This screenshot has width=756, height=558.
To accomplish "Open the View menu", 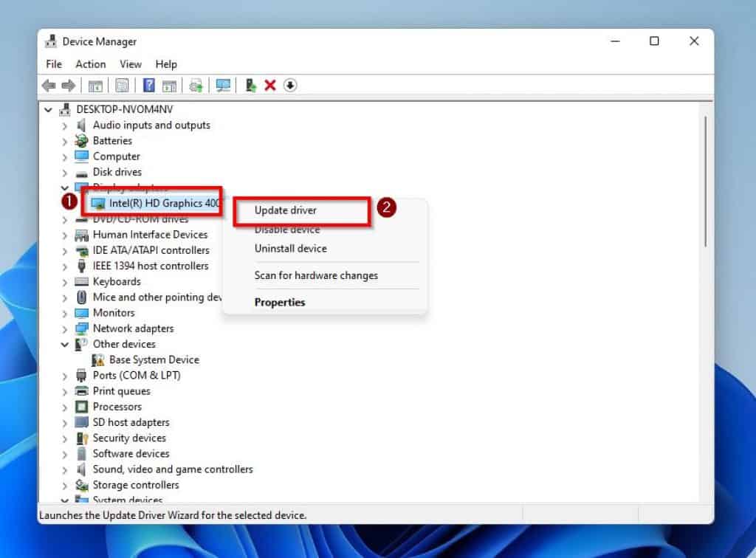I will (130, 64).
